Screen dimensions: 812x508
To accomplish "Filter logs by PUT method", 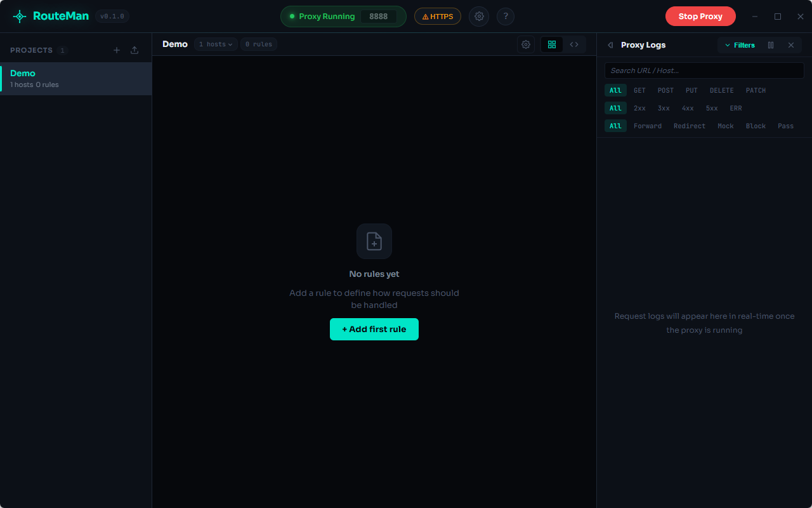I will click(691, 90).
